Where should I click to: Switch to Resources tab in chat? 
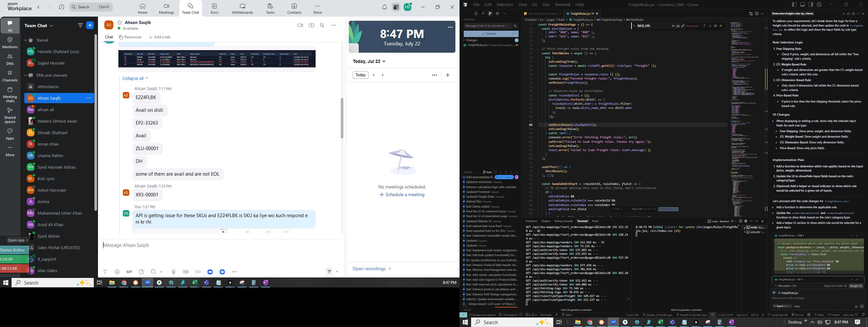pyautogui.click(x=131, y=37)
